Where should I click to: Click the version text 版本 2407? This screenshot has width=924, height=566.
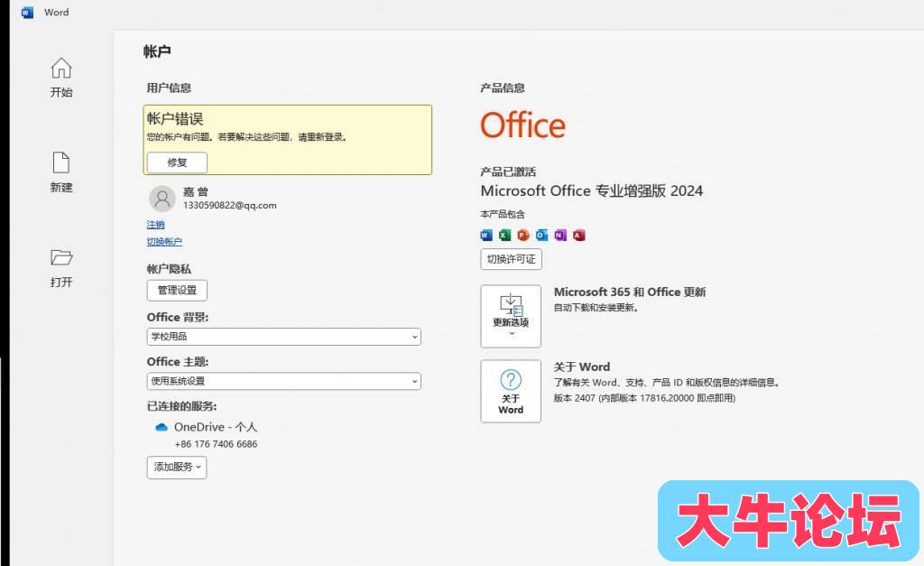click(644, 398)
